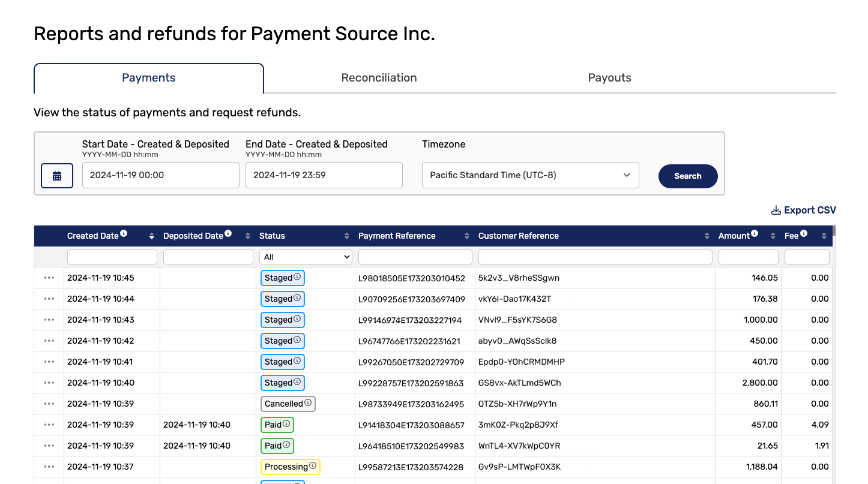Click info icon on the Cancelled status badge
The height and width of the screenshot is (484, 868).
(x=308, y=403)
